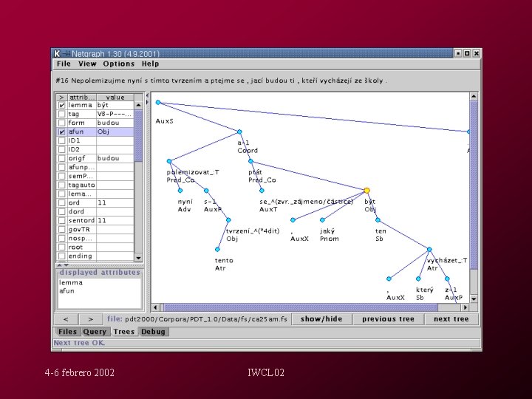Switch to the Trees tab
The image size is (532, 399).
(x=124, y=332)
